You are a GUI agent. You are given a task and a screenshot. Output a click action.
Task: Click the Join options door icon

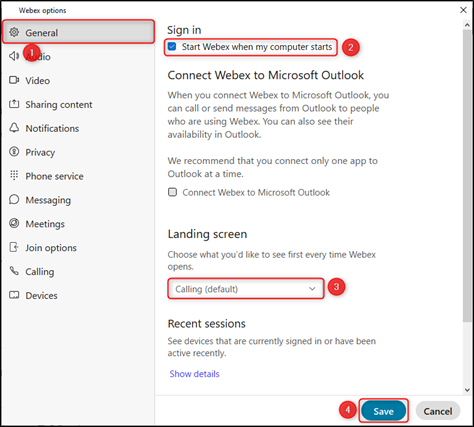coord(14,247)
